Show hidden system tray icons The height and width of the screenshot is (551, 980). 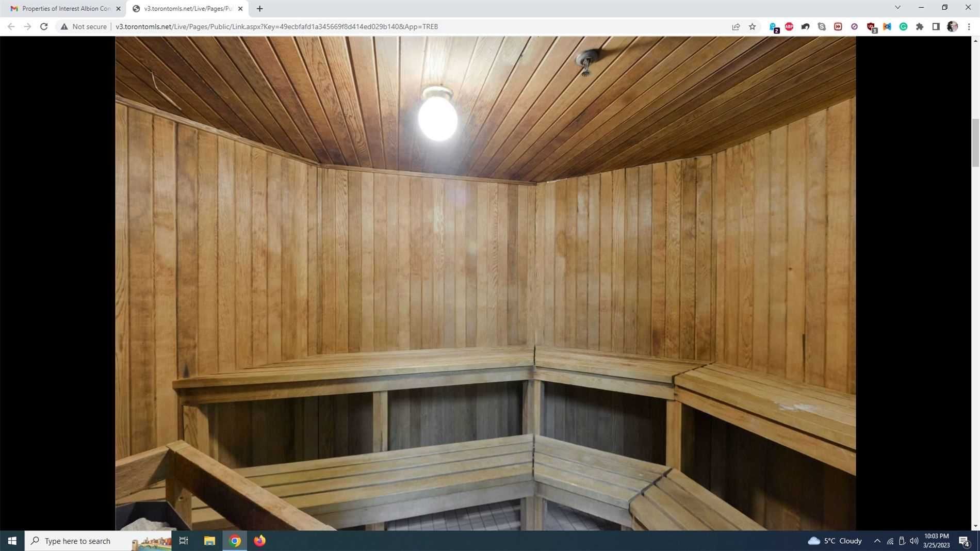pos(877,541)
